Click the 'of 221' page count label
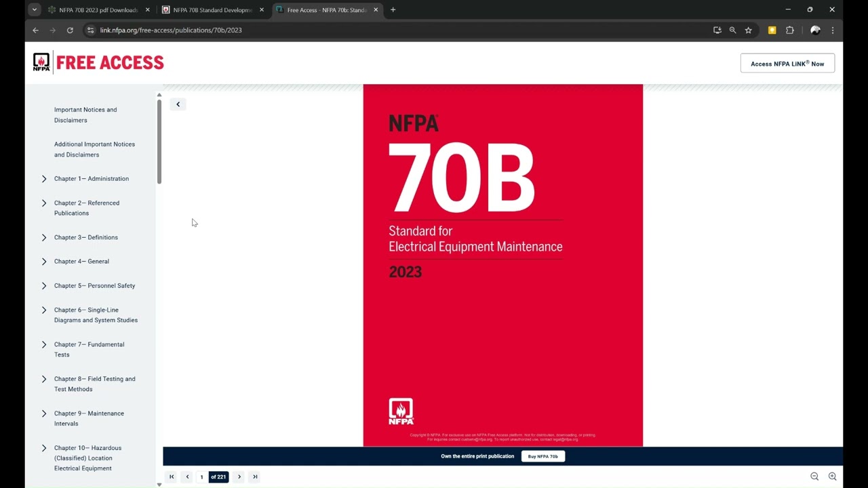The height and width of the screenshot is (488, 868). pos(218,476)
